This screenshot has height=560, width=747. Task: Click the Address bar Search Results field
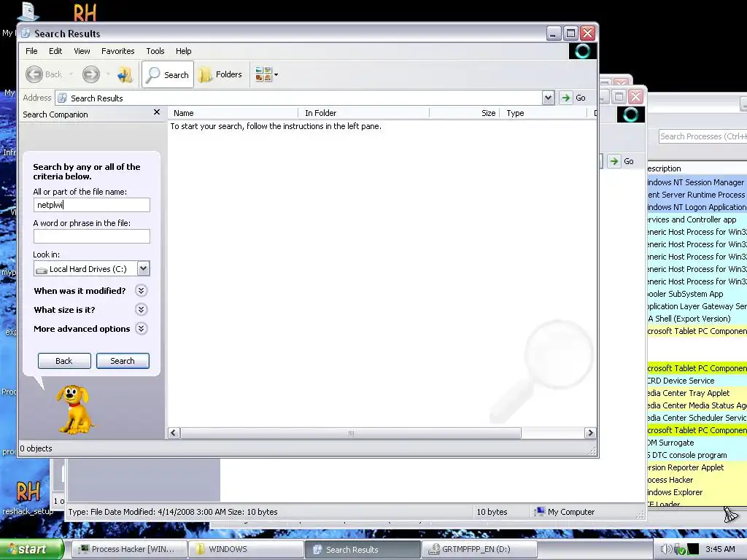point(298,98)
